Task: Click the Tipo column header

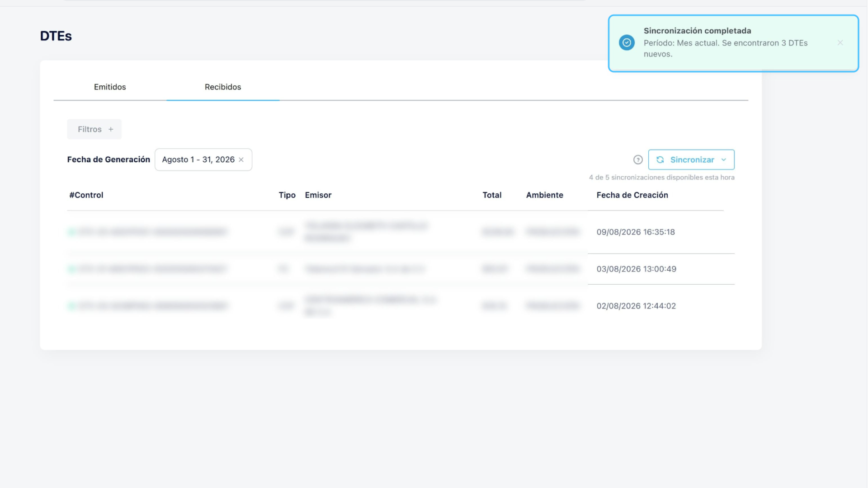Action: click(x=287, y=195)
